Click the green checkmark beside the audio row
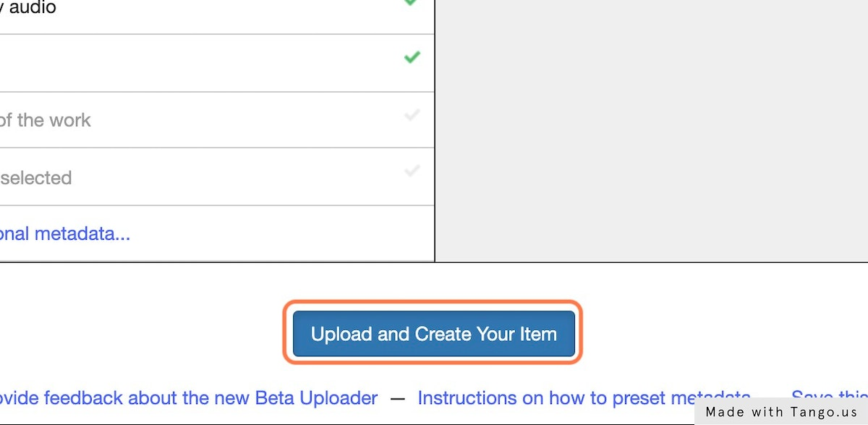 pyautogui.click(x=410, y=4)
